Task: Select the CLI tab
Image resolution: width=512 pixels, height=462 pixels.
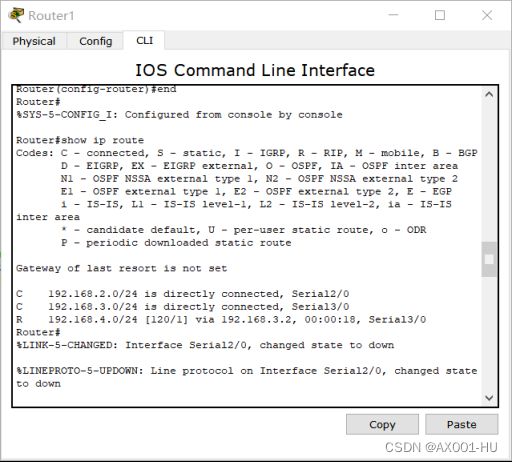Action: [144, 41]
